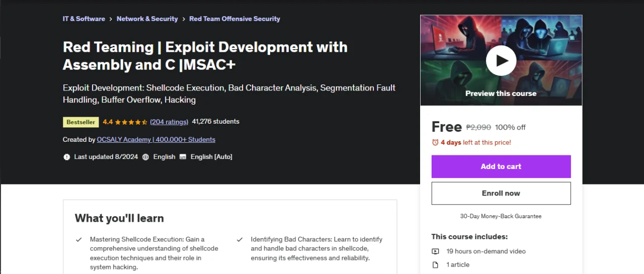
Task: Click the Free price label
Action: point(447,127)
